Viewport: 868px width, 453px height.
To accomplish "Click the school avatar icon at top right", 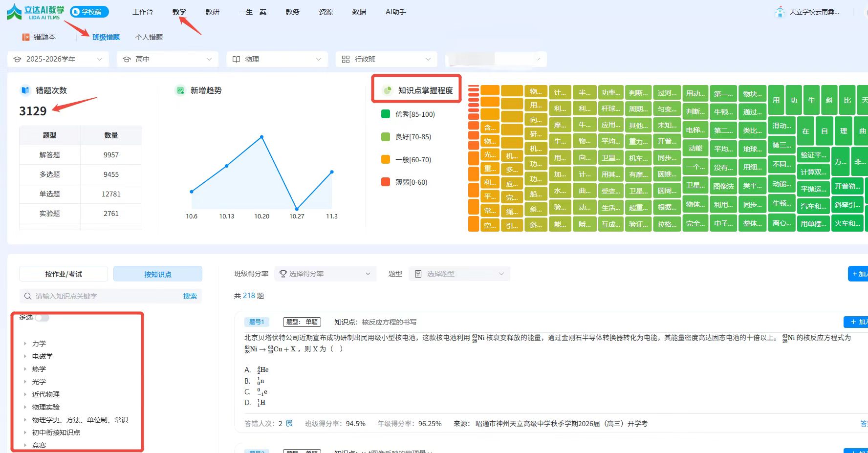I will 780,12.
